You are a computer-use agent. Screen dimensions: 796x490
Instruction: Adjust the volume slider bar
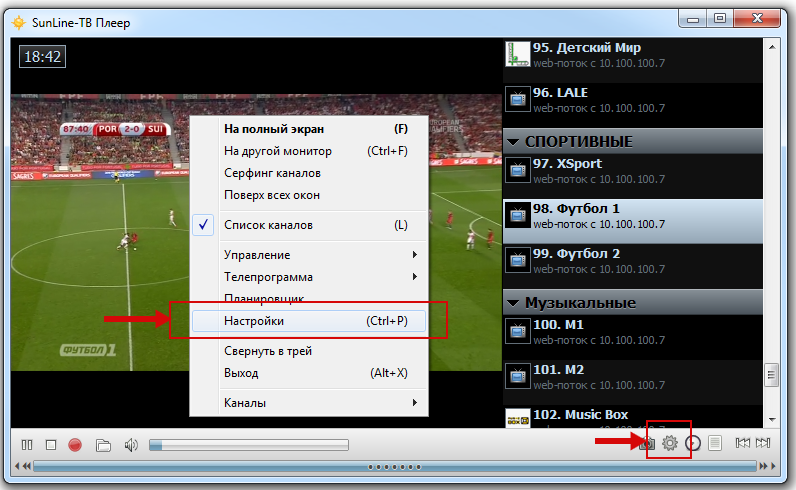pos(249,445)
